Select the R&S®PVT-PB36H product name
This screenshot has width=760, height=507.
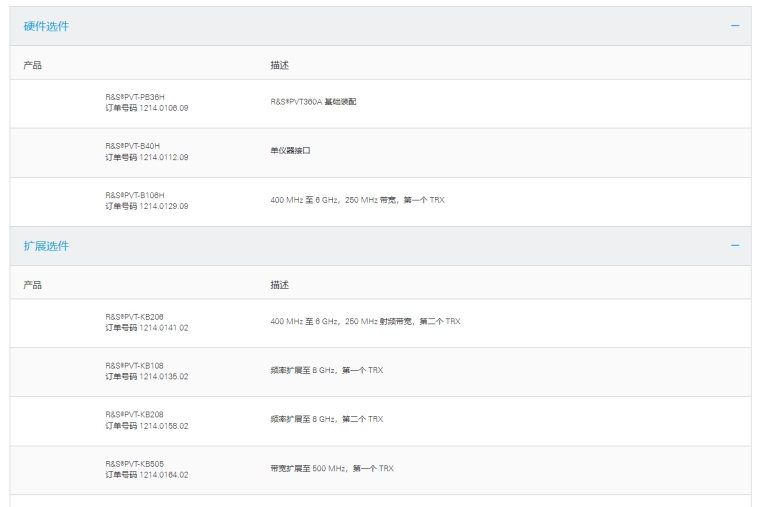pos(135,97)
